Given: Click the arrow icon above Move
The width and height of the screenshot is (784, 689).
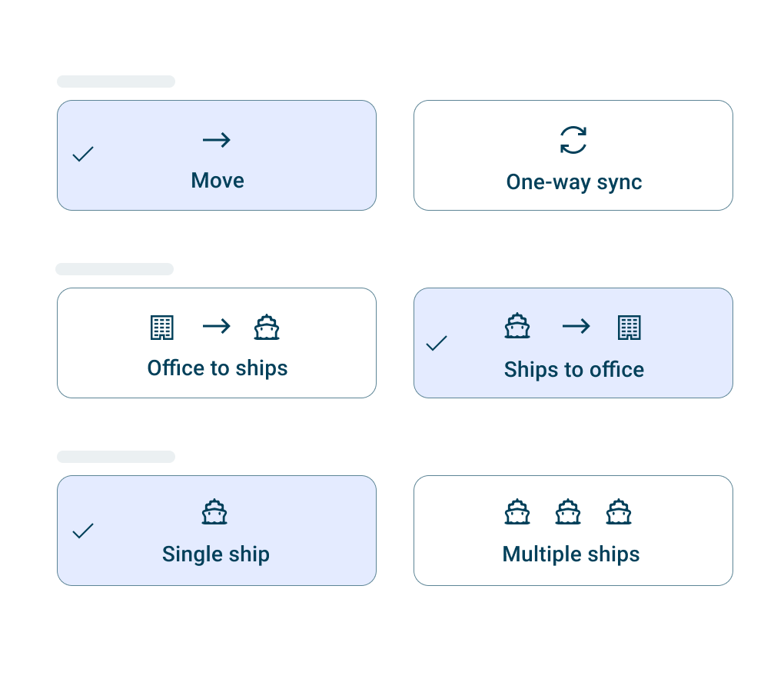Looking at the screenshot, I should (217, 140).
